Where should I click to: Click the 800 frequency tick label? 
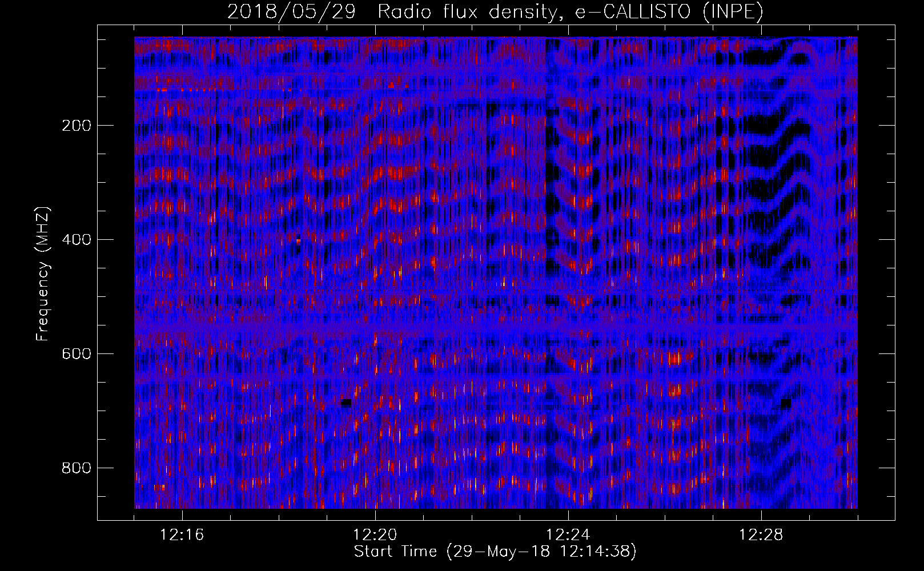(x=77, y=468)
